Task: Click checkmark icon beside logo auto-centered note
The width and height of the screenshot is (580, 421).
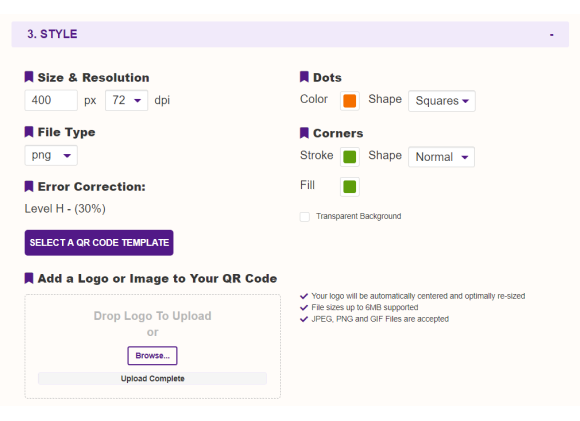Action: tap(304, 296)
